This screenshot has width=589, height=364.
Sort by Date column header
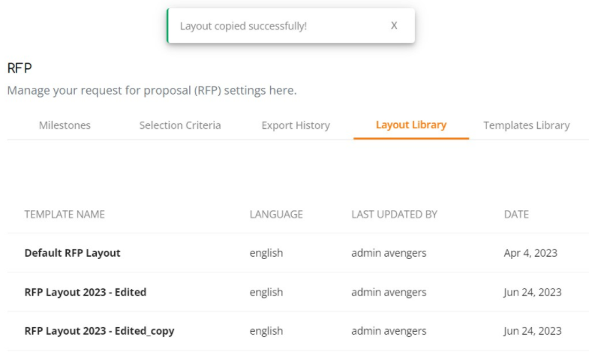516,214
